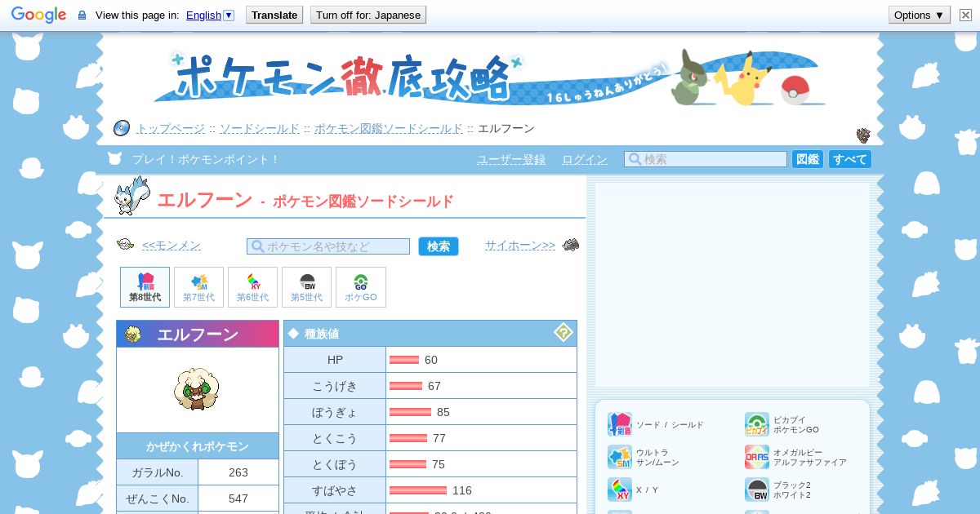
Task: Click ウルトラ サン/ムーン sidebar text link
Action: 657,457
